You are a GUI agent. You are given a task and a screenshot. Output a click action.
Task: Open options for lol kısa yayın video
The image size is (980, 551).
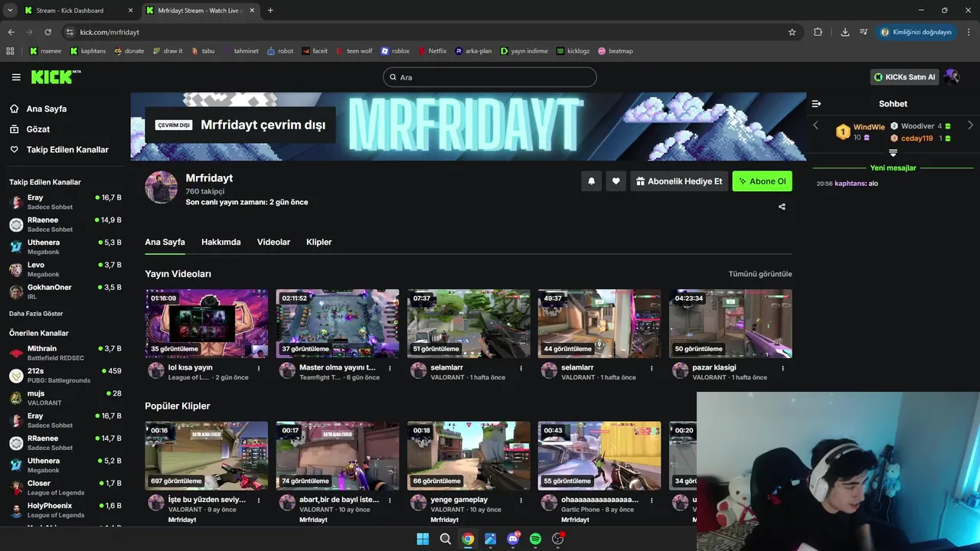(x=259, y=368)
